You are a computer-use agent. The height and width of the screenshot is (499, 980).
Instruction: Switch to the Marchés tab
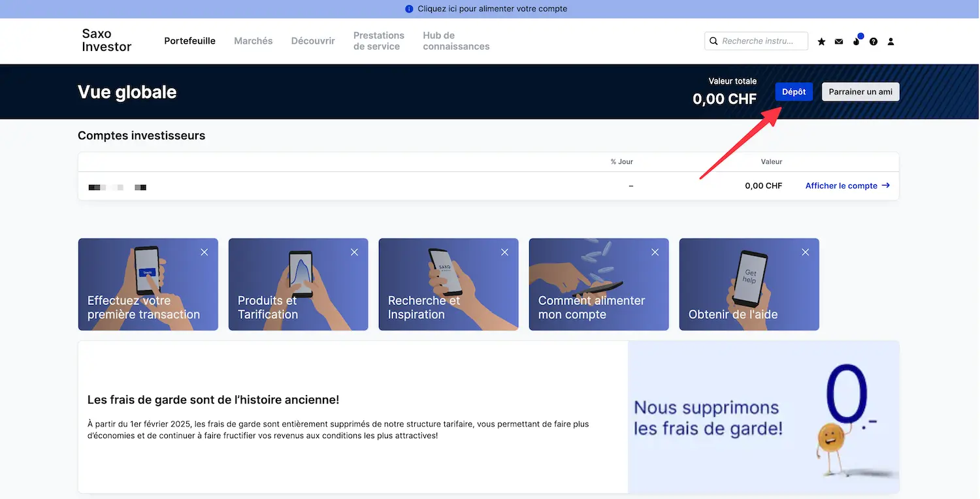pos(253,40)
